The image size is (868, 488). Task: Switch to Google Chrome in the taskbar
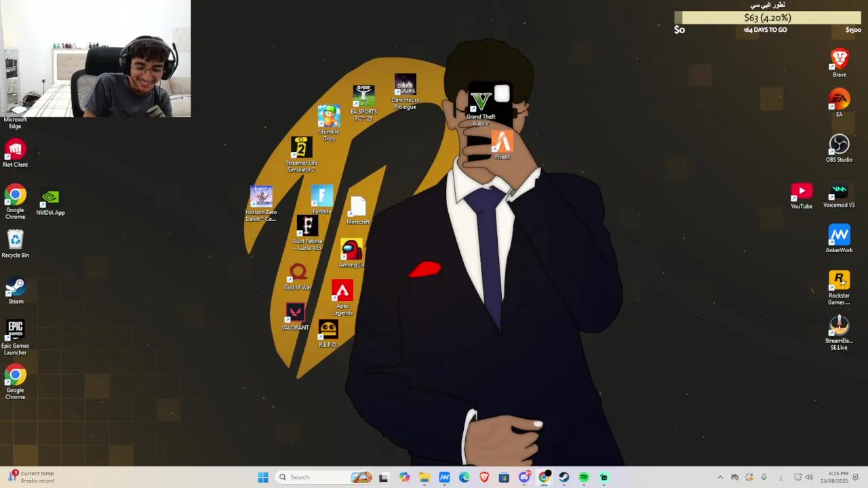point(544,477)
